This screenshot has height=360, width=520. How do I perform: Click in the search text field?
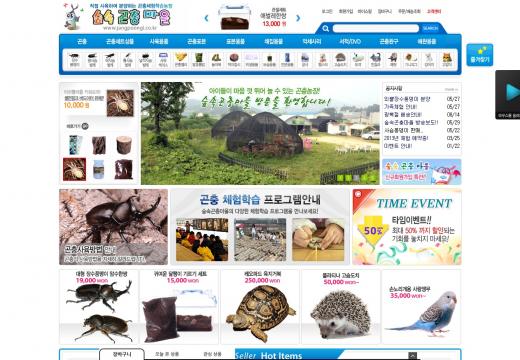click(376, 29)
